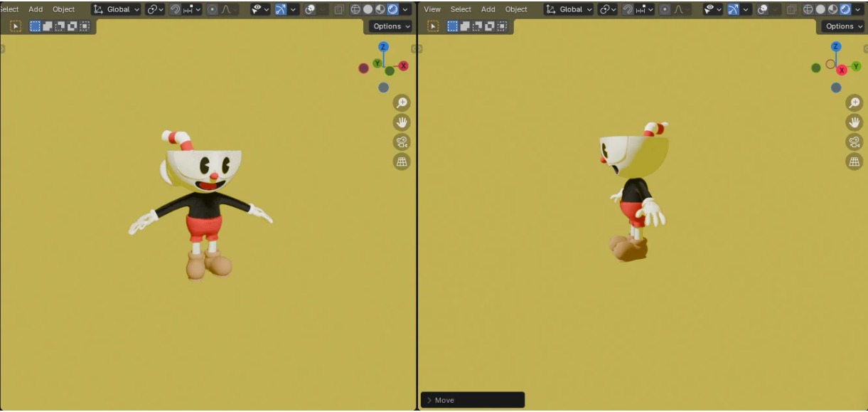Screen dimensions: 868x412
Task: Toggle snapping magnet in right viewport
Action: [628, 9]
